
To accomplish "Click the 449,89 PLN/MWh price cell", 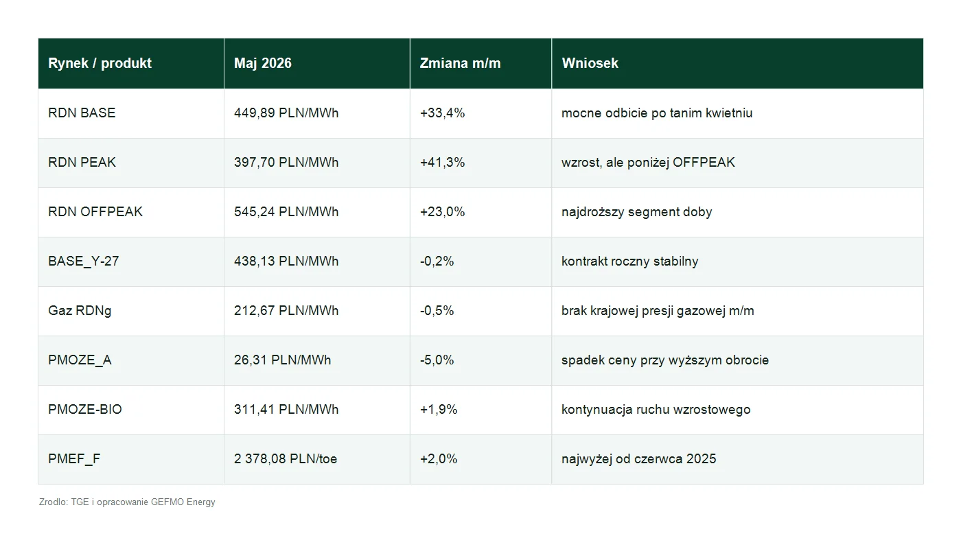I will [x=317, y=113].
